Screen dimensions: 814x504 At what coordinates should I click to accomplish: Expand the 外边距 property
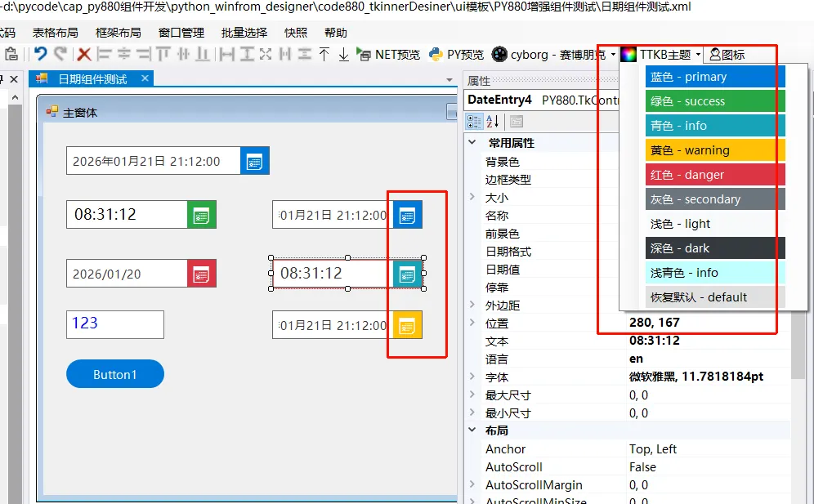click(472, 305)
